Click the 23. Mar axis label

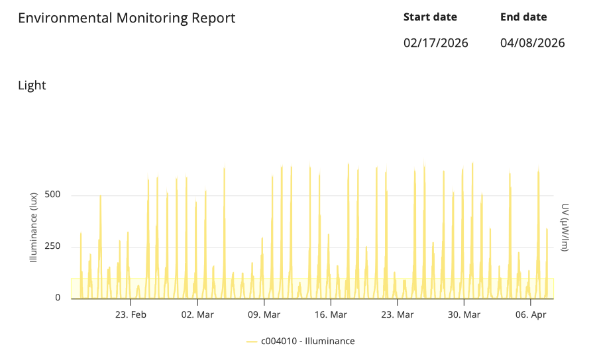pos(398,315)
